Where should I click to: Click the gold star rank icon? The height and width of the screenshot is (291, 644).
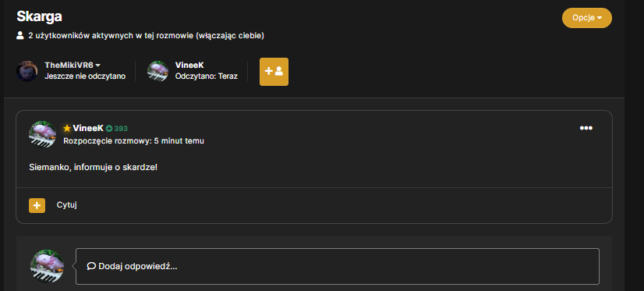[x=67, y=128]
